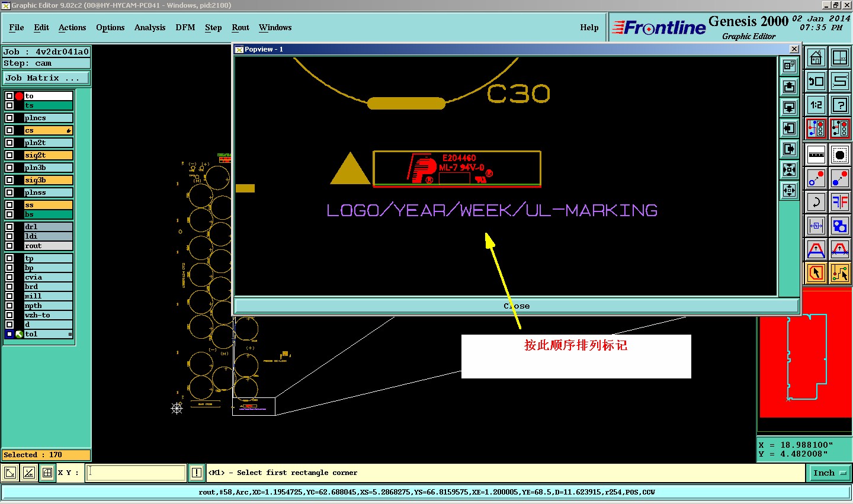Screen dimensions: 853x504
Task: Select the ts layer name
Action: click(x=49, y=105)
